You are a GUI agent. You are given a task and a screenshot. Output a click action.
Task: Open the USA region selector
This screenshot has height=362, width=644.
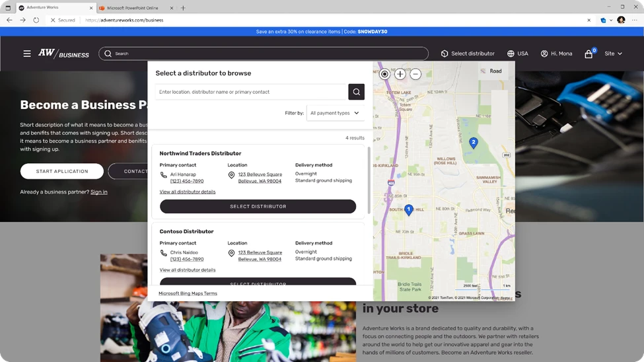click(x=517, y=54)
